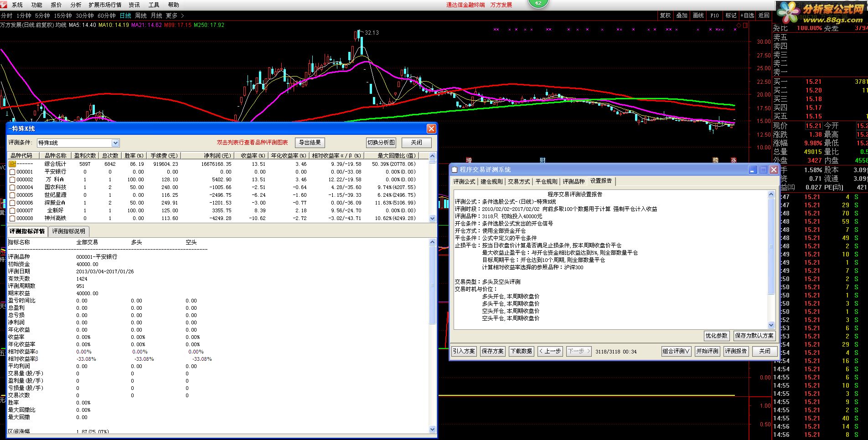Screen dimensions: 868x440
Task: Click the arrow after 更多 in period bar
Action: [x=182, y=15]
